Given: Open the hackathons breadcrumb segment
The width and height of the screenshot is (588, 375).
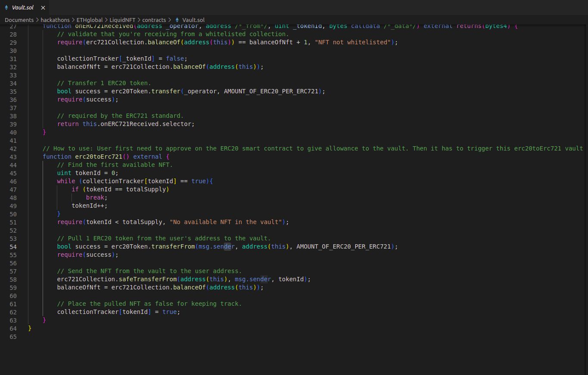Looking at the screenshot, I should pos(55,20).
